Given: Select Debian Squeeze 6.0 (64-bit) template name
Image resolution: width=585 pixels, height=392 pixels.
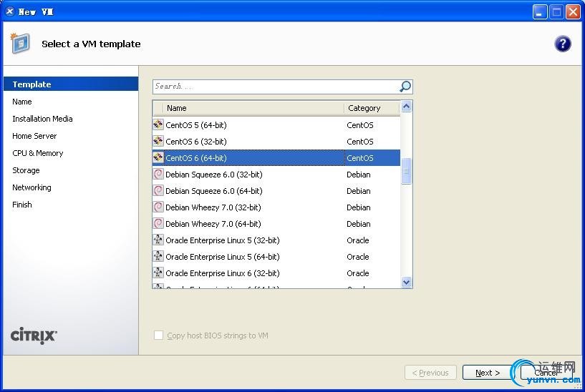Looking at the screenshot, I should click(214, 190).
